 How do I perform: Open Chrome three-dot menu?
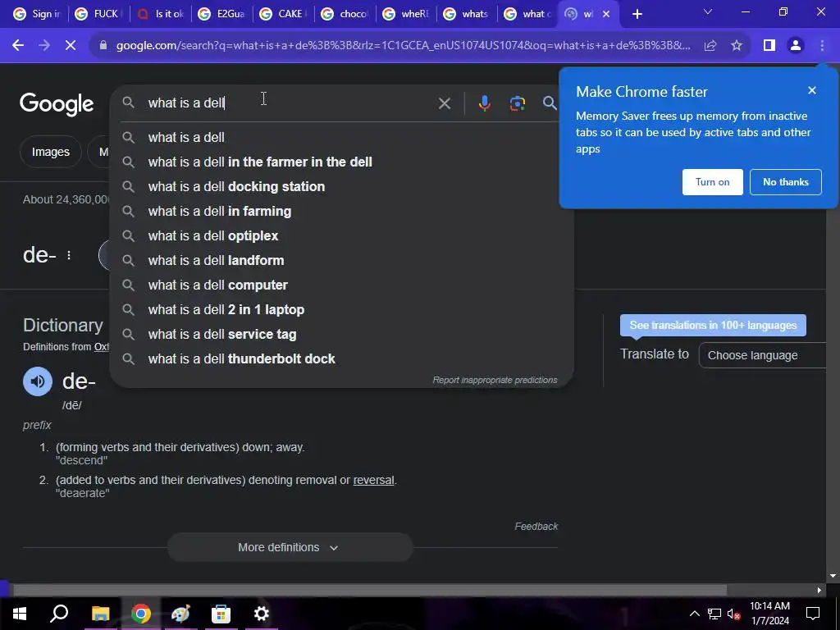pos(822,46)
